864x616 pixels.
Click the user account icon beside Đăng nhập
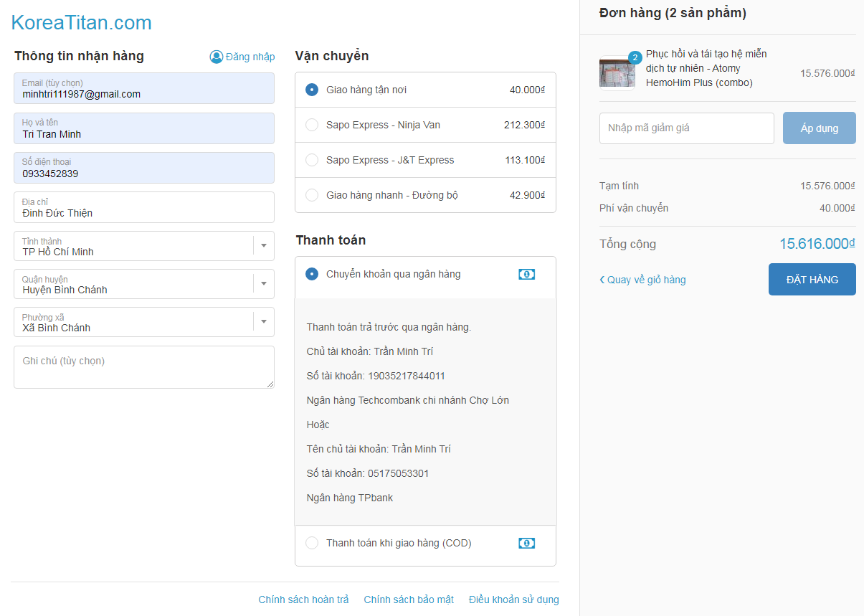216,57
